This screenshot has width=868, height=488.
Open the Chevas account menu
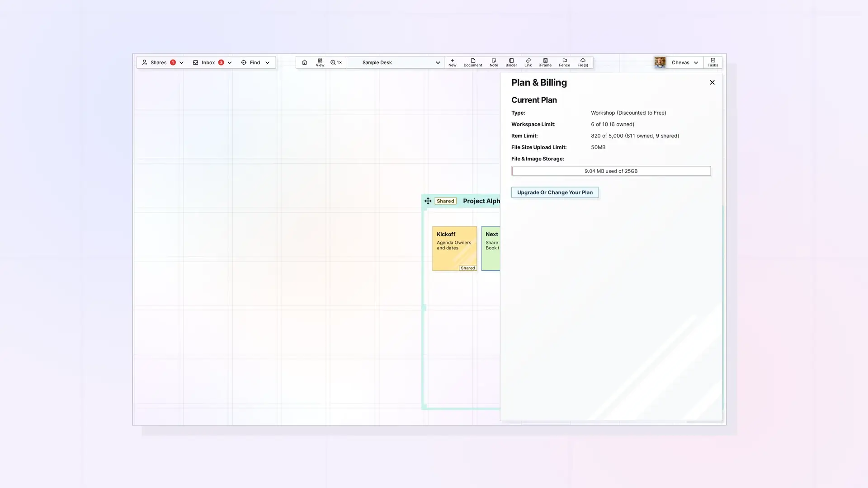coord(685,62)
